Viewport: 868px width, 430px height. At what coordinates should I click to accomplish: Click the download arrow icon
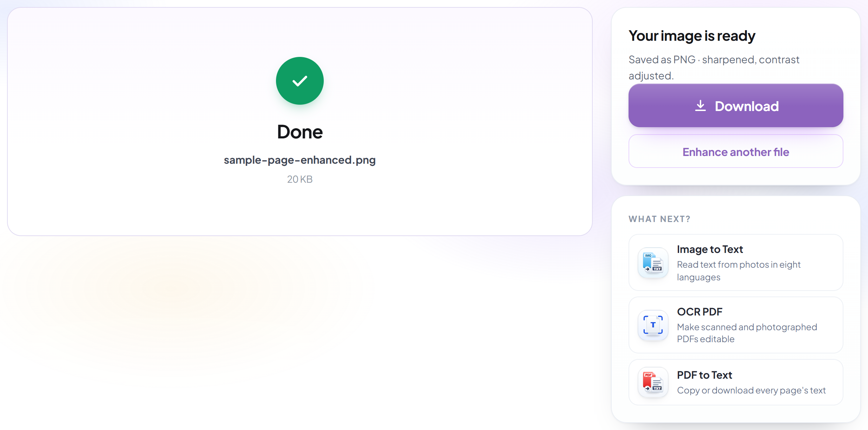click(700, 106)
